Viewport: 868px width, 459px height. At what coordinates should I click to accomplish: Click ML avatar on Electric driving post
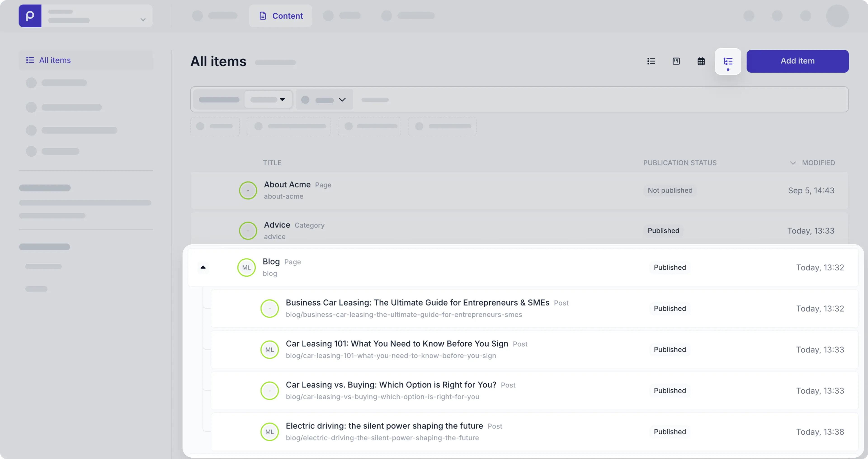[x=270, y=432]
